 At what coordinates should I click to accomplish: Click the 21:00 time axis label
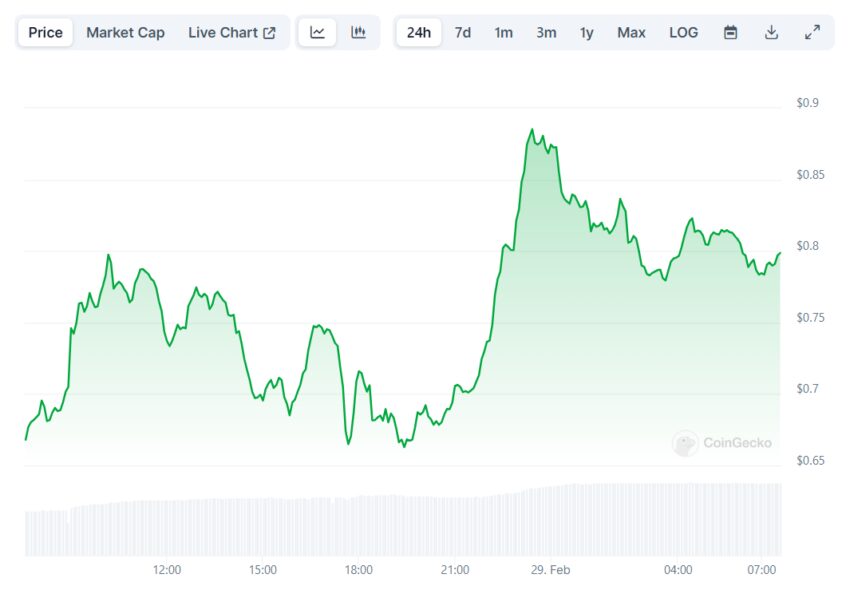pyautogui.click(x=454, y=570)
